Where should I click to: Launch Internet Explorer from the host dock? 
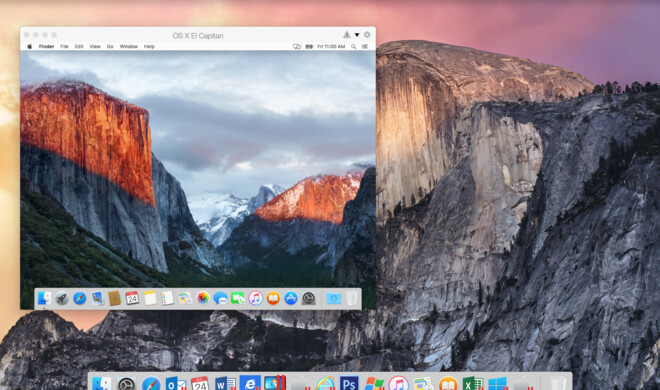click(325, 384)
